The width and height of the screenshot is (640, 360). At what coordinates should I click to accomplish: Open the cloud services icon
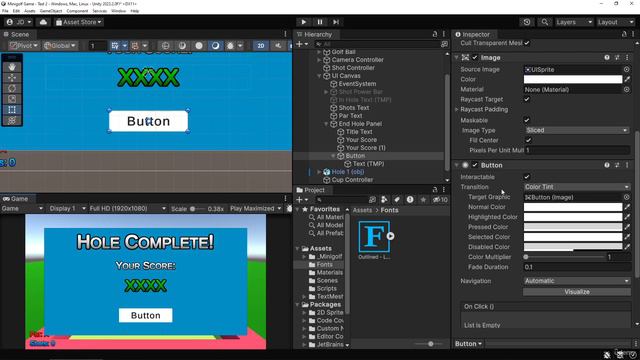pos(43,22)
